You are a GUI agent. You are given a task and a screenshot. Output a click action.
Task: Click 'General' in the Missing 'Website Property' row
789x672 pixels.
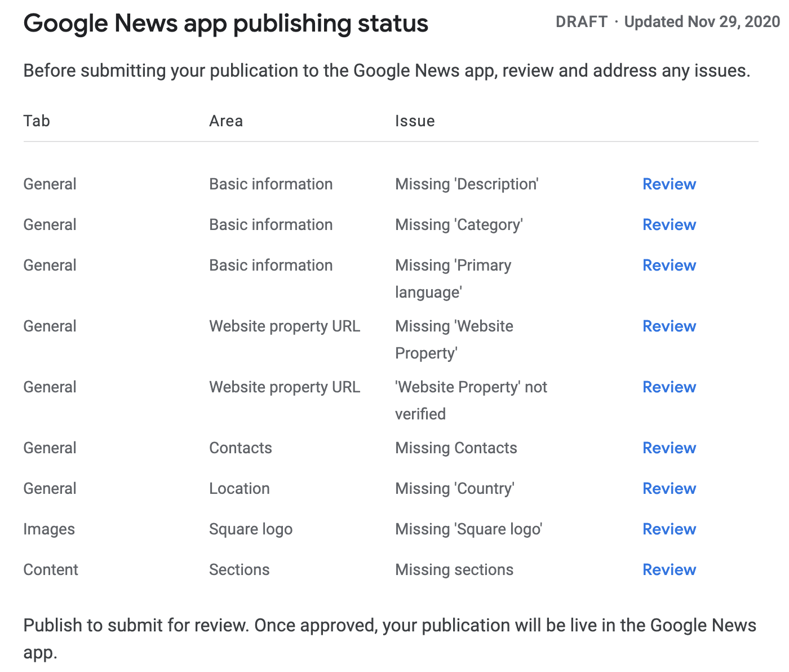click(x=50, y=326)
